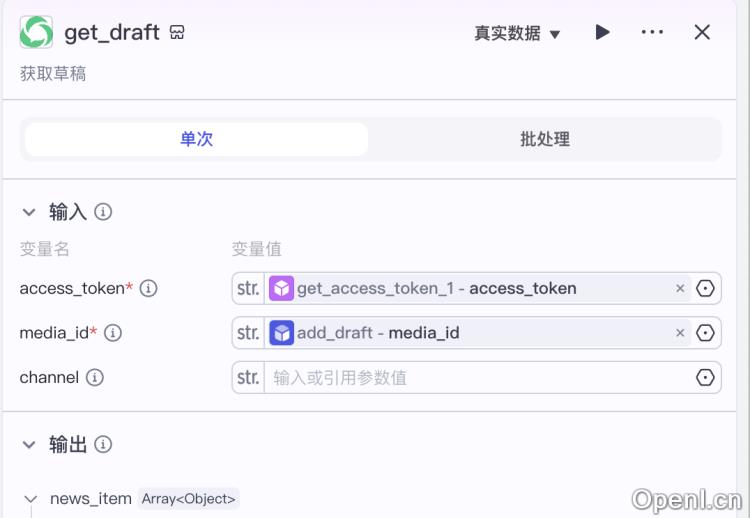Click the access_token variable name label
This screenshot has width=750, height=518.
click(x=72, y=288)
